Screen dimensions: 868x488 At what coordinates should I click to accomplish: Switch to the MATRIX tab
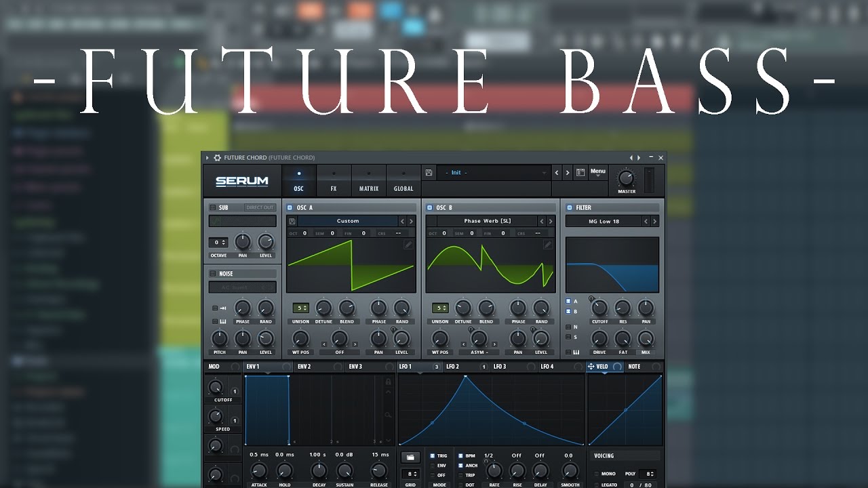[369, 181]
